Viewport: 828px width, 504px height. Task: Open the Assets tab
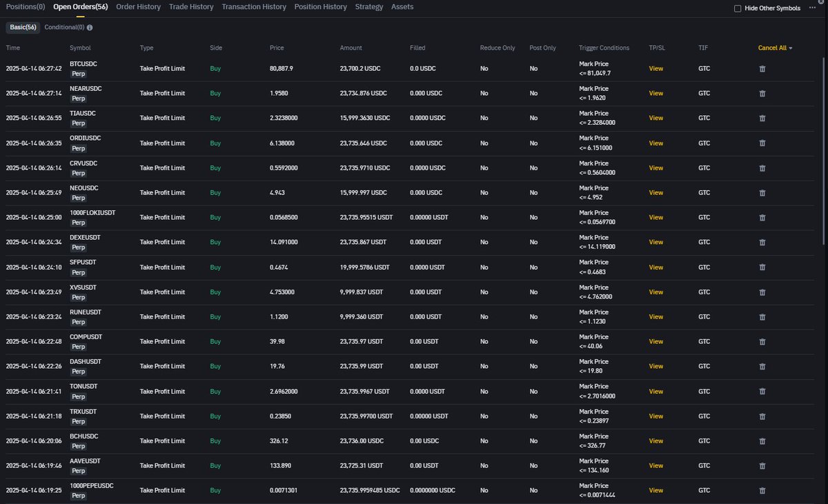402,7
